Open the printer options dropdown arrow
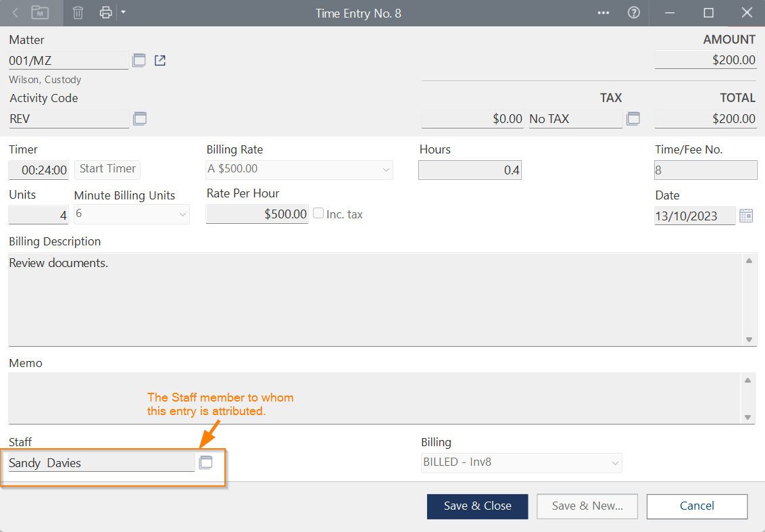Viewport: 765px width, 532px height. click(122, 12)
